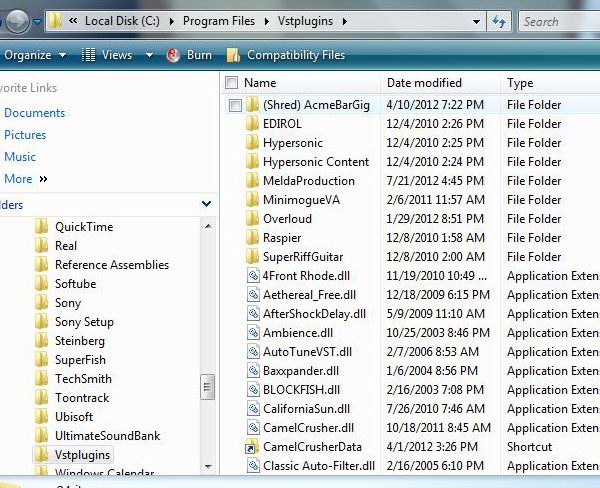The width and height of the screenshot is (600, 488).
Task: Click the Softube folder icon in tree
Action: click(x=42, y=284)
